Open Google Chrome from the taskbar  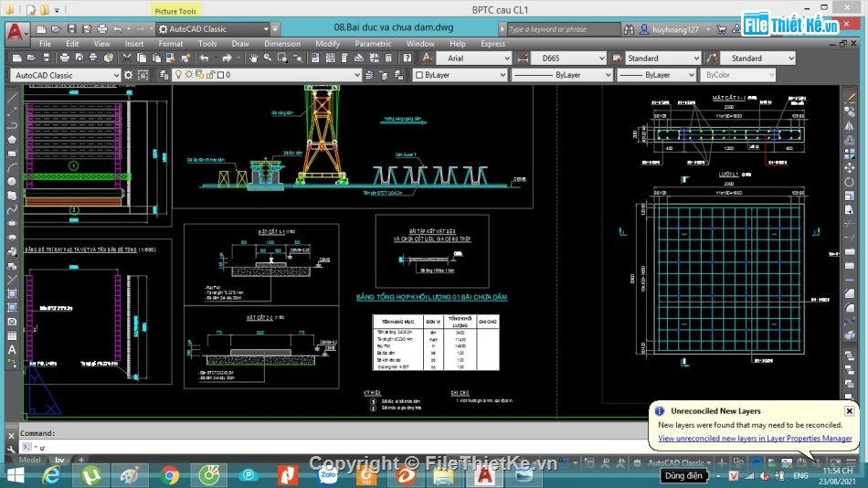click(170, 475)
